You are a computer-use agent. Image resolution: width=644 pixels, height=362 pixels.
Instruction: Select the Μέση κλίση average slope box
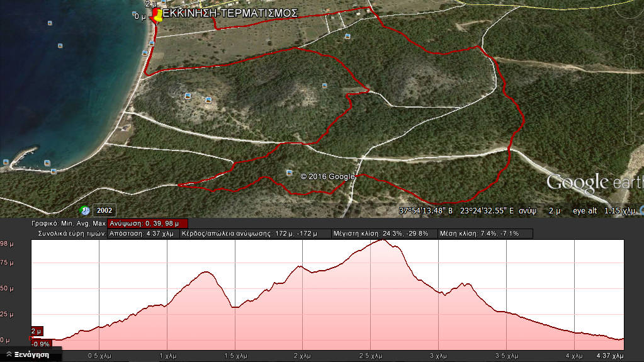pos(485,234)
